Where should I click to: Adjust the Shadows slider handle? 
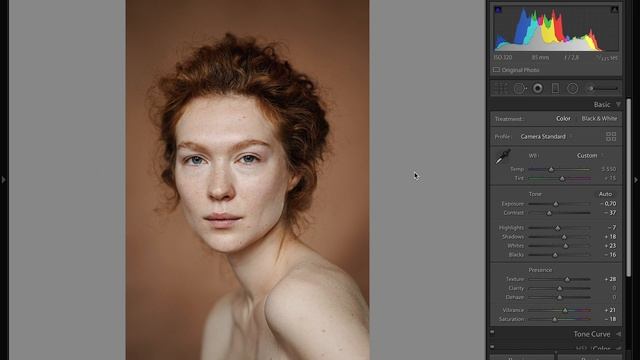click(564, 237)
